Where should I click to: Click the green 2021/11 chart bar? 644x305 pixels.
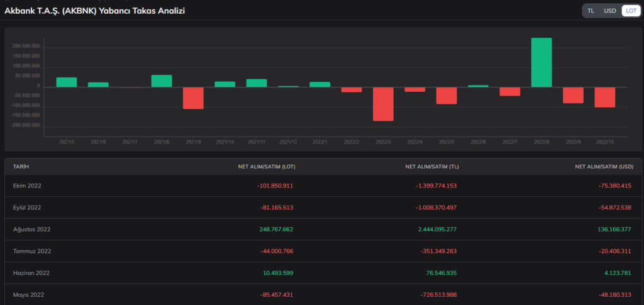(x=257, y=83)
